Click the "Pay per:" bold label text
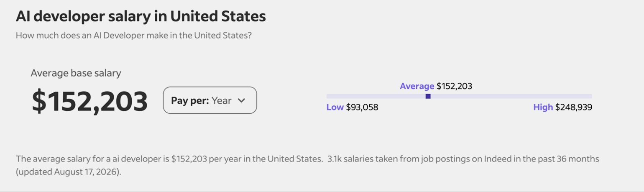This screenshot has height=192, width=644. (190, 101)
